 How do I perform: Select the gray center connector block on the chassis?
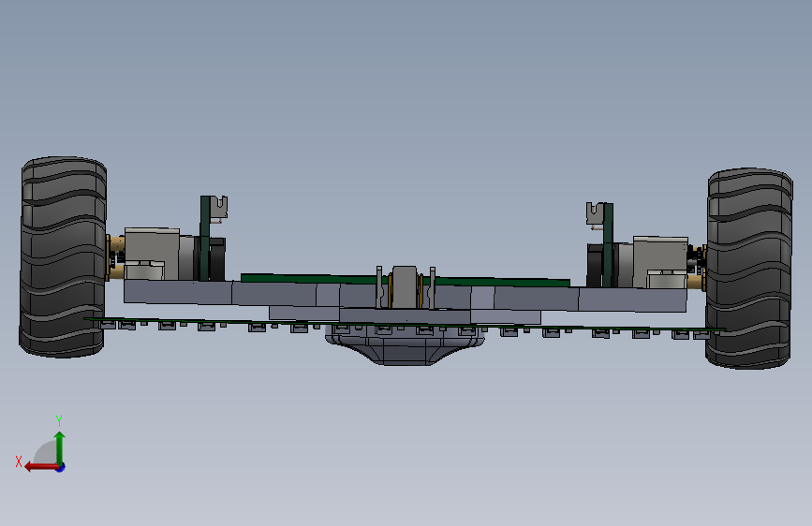(x=405, y=287)
